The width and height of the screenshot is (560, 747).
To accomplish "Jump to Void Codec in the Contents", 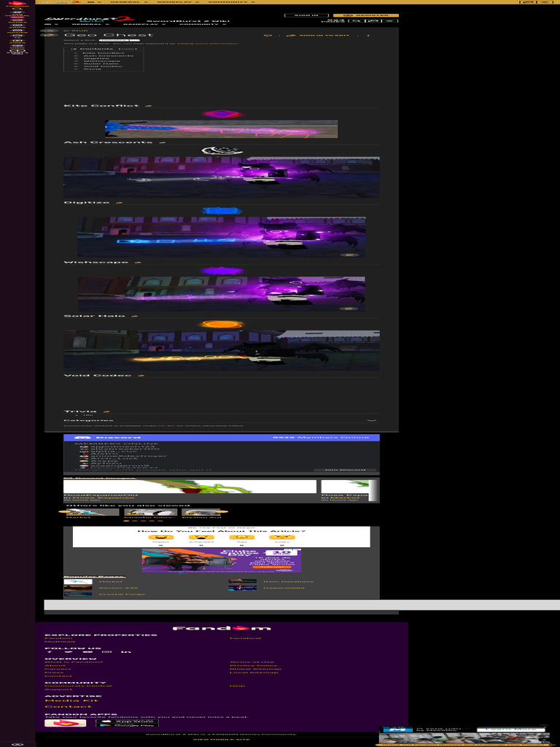I will pos(102,66).
